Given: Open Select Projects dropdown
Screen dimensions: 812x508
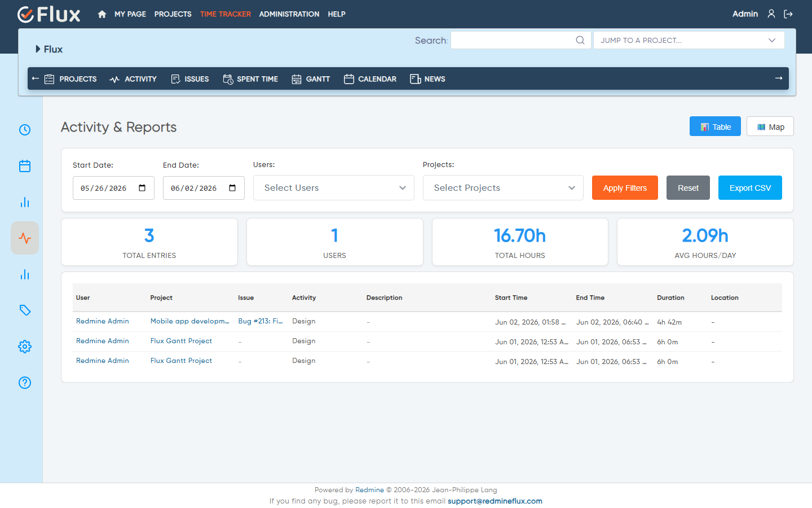Looking at the screenshot, I should click(503, 187).
